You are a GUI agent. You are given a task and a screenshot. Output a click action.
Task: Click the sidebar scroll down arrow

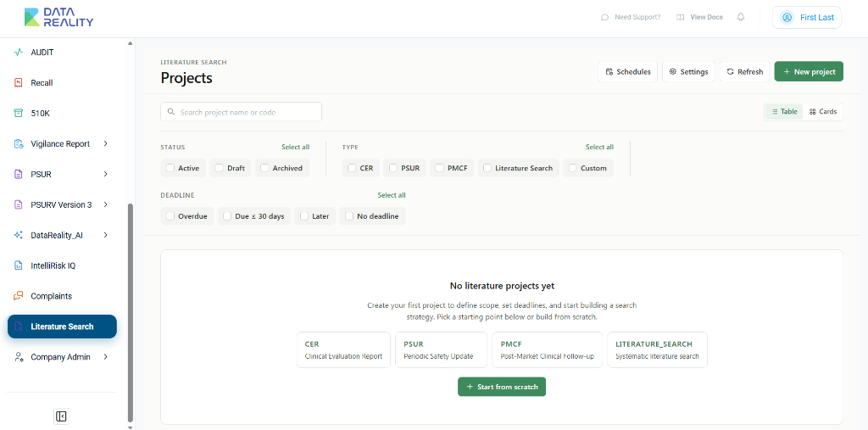tap(130, 427)
